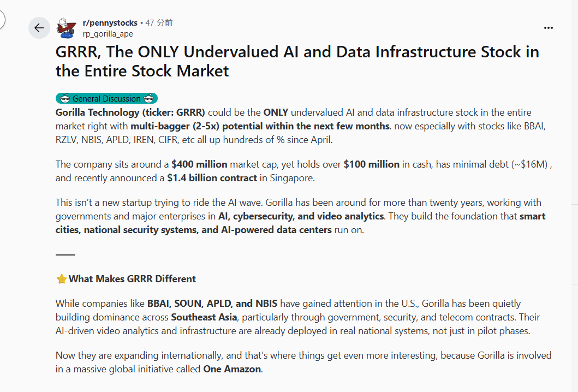Click the What Makes GRRR Different heading
The height and width of the screenshot is (392, 578).
coord(132,279)
